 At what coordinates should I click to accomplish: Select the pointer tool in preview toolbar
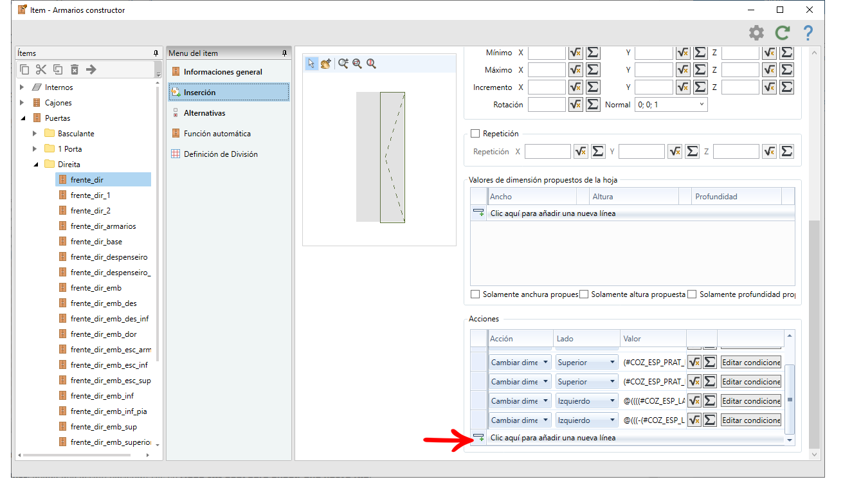pyautogui.click(x=311, y=63)
